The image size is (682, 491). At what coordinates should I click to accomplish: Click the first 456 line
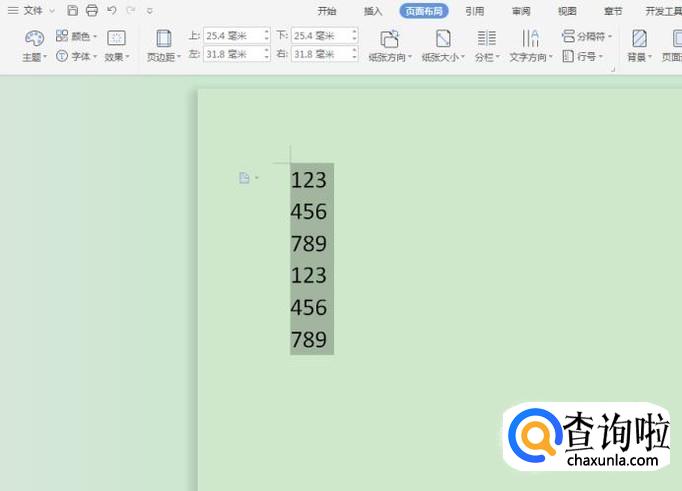click(x=308, y=212)
